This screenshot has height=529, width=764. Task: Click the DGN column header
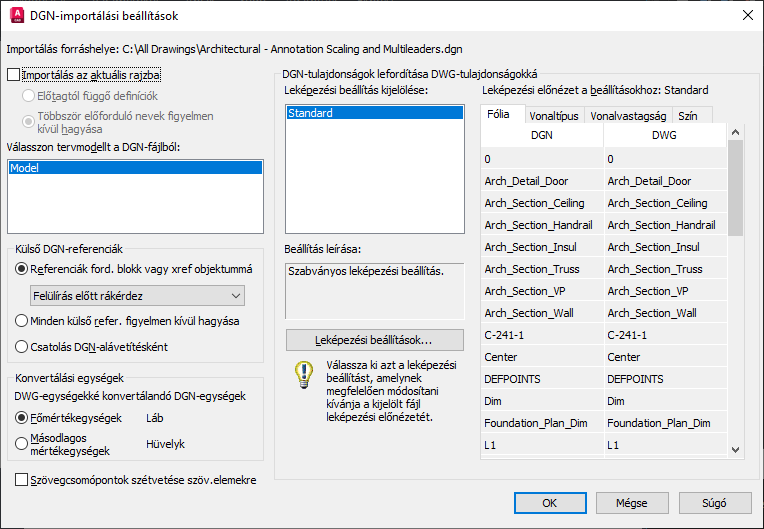click(542, 135)
